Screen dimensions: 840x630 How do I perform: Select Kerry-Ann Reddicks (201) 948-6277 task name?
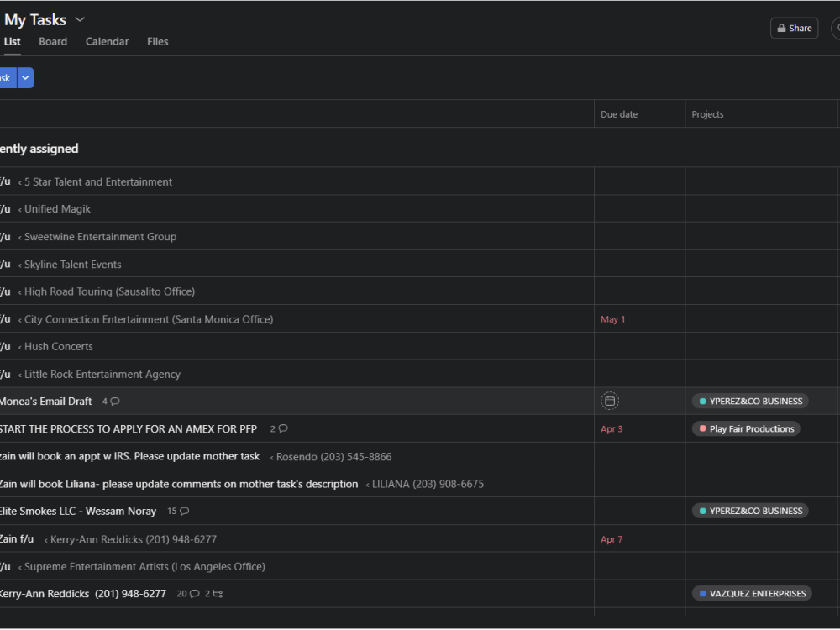(83, 594)
